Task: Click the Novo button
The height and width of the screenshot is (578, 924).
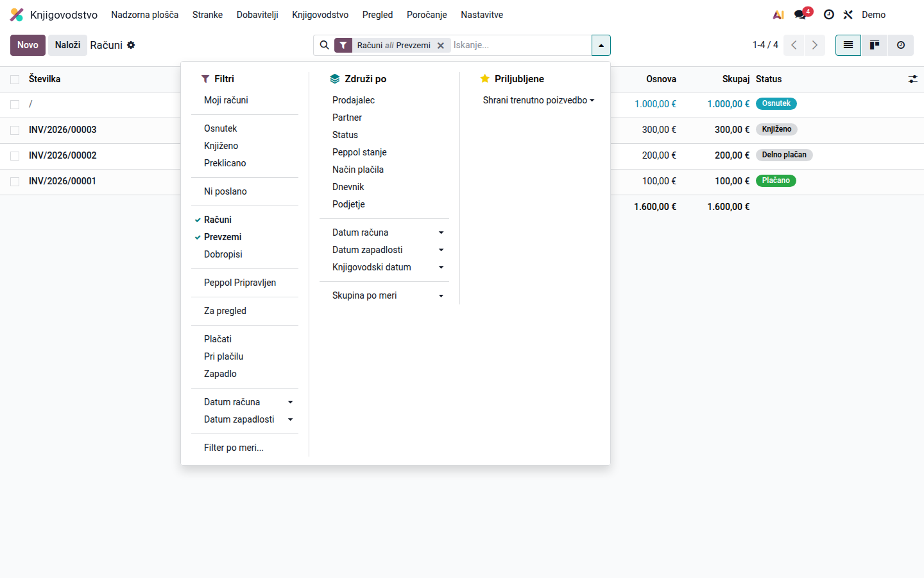Action: [28, 45]
